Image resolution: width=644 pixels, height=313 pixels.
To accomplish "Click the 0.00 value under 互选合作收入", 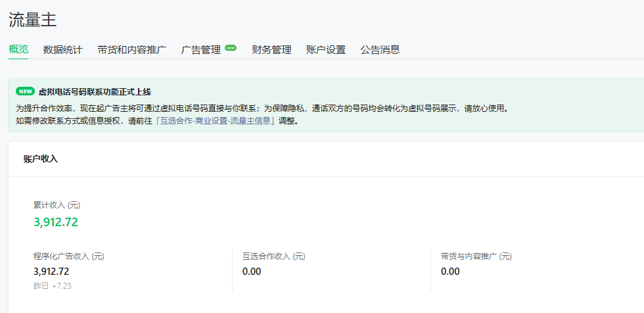I will tap(252, 272).
